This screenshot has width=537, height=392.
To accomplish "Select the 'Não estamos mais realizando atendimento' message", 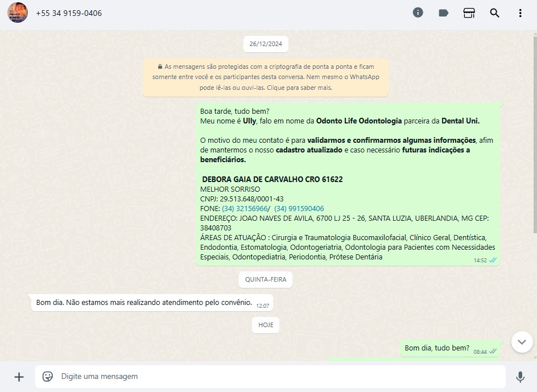I will (152, 303).
